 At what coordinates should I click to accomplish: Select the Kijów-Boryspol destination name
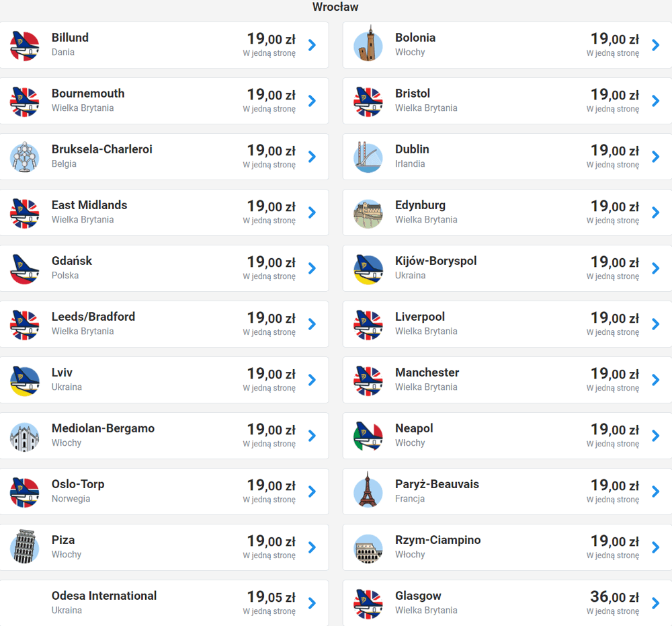(x=435, y=261)
